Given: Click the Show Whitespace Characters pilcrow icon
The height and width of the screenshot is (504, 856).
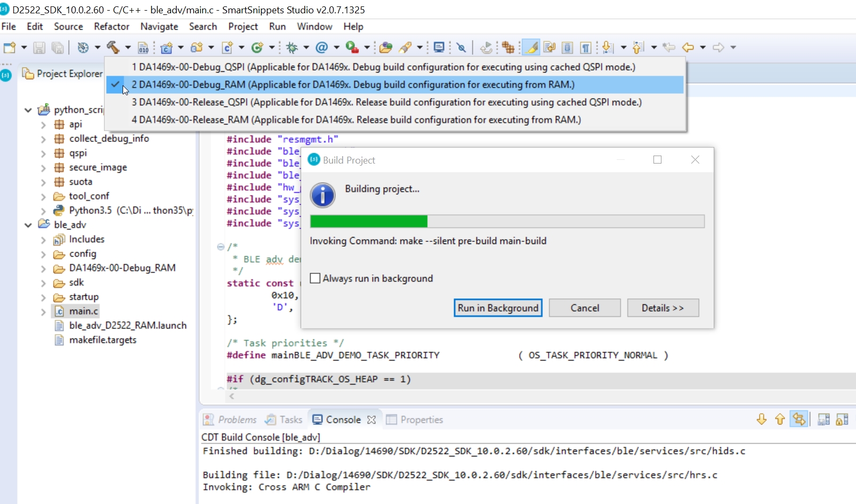Looking at the screenshot, I should [x=585, y=47].
